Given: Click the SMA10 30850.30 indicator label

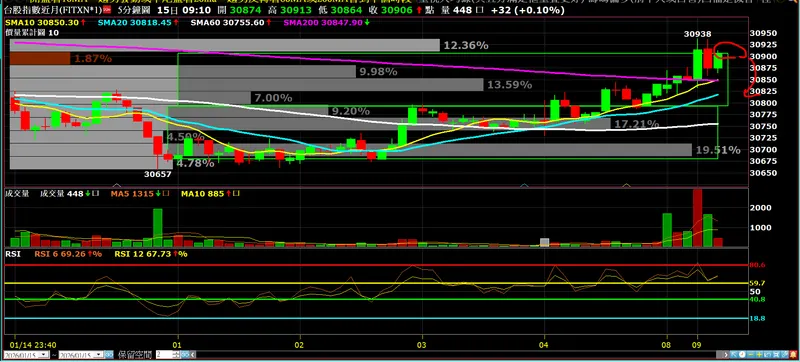Looking at the screenshot, I should [x=41, y=22].
